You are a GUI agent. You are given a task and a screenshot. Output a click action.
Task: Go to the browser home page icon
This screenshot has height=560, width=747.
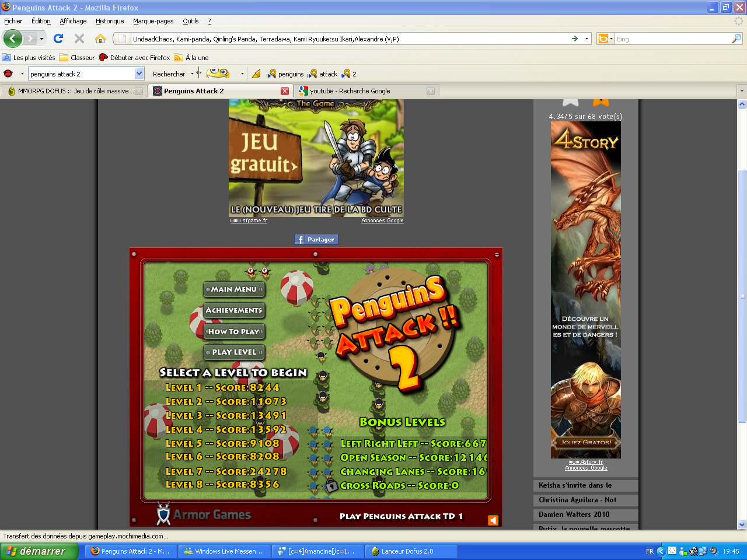(x=100, y=38)
